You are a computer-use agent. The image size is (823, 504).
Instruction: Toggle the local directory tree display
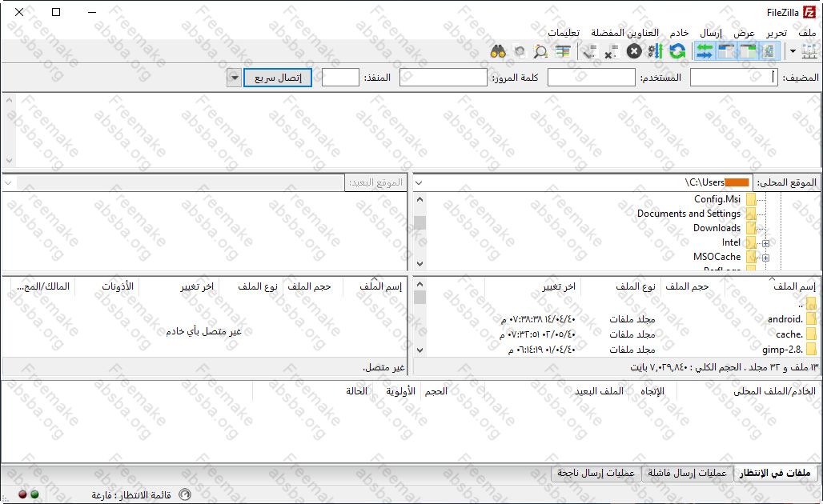tap(748, 51)
